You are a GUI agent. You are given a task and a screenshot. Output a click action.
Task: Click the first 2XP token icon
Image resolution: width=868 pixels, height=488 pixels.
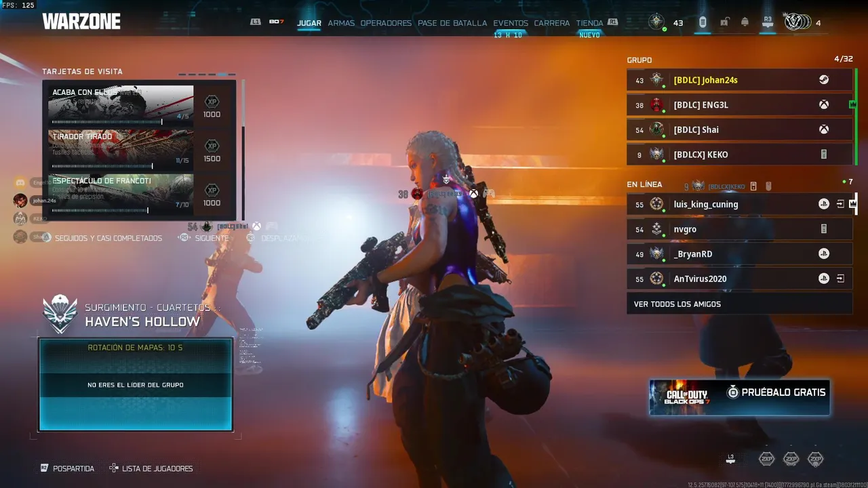coord(766,459)
